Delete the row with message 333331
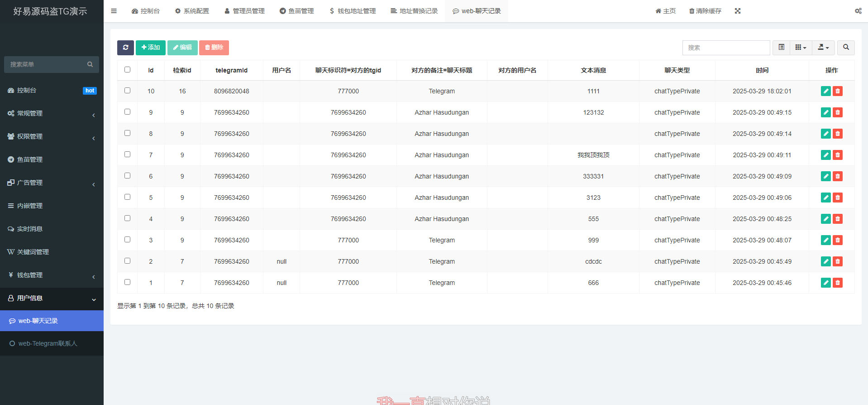The width and height of the screenshot is (868, 405). (x=838, y=176)
